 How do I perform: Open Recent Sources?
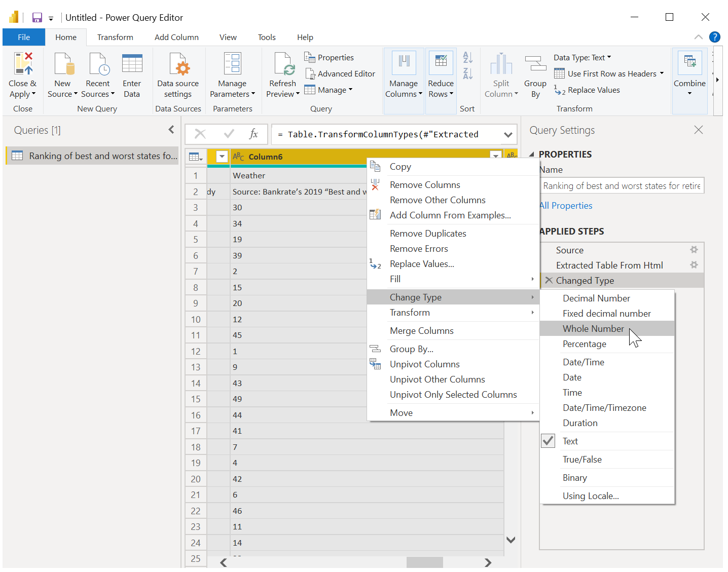coord(98,76)
